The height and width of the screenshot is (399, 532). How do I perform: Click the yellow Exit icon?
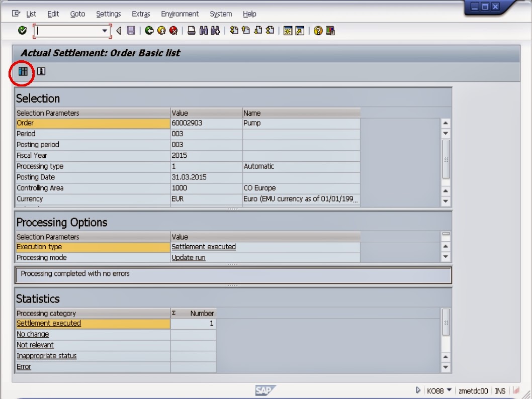point(161,31)
